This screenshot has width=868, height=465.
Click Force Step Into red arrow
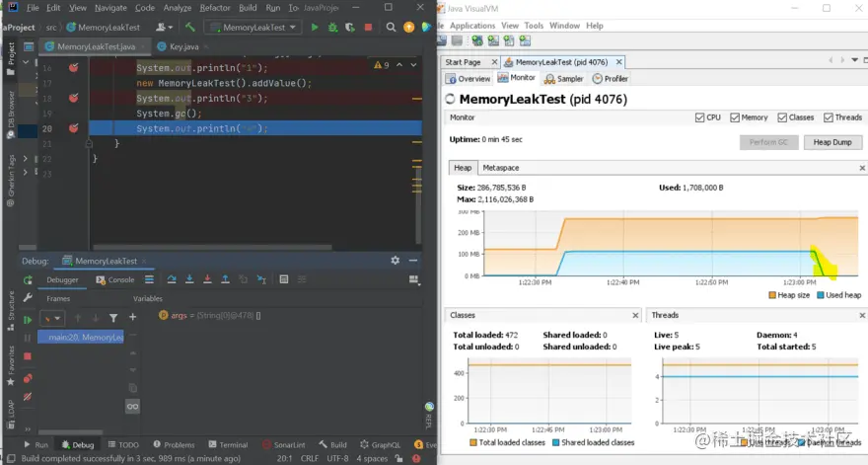coord(207,279)
